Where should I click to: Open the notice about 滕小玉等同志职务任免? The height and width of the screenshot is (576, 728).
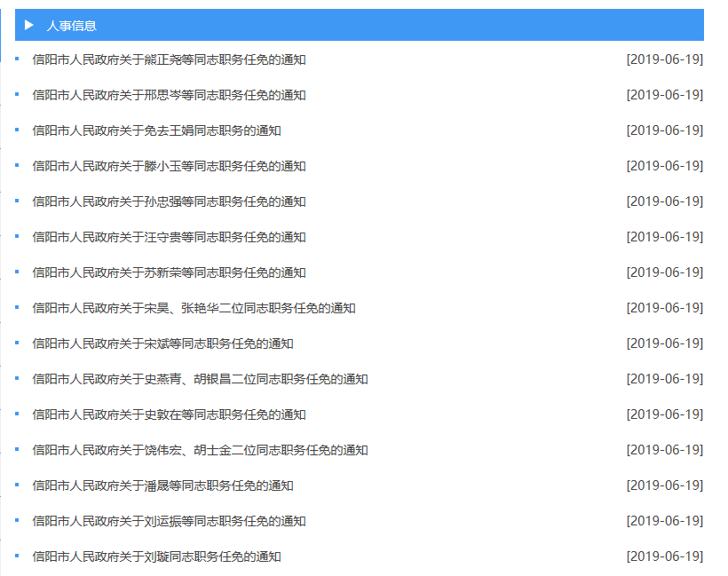click(169, 166)
